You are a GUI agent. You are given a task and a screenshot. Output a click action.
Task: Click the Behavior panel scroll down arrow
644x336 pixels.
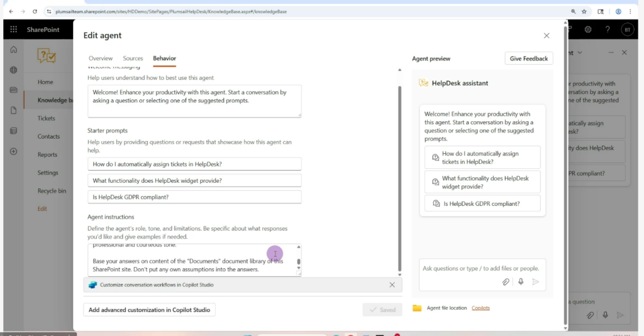click(x=399, y=274)
